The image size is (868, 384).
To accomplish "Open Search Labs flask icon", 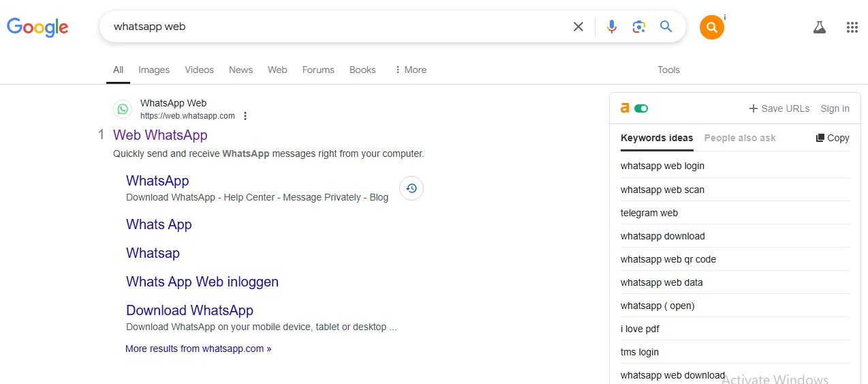I will point(820,27).
